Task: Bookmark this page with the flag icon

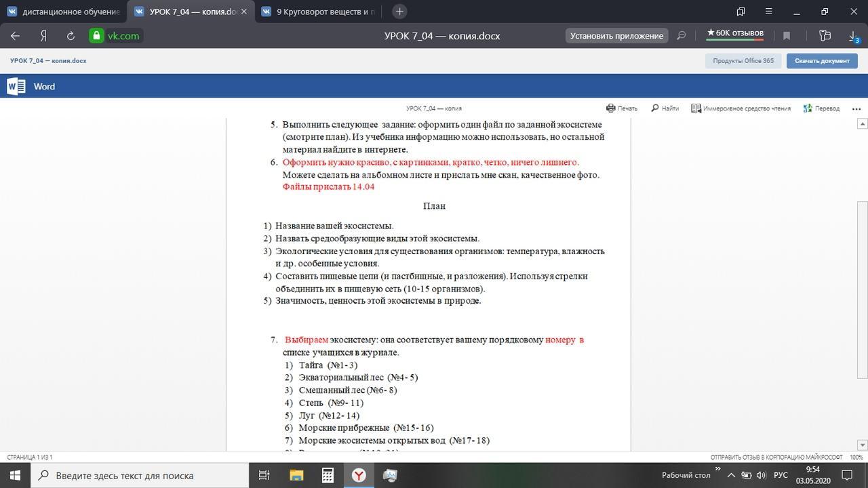Action: pyautogui.click(x=787, y=36)
